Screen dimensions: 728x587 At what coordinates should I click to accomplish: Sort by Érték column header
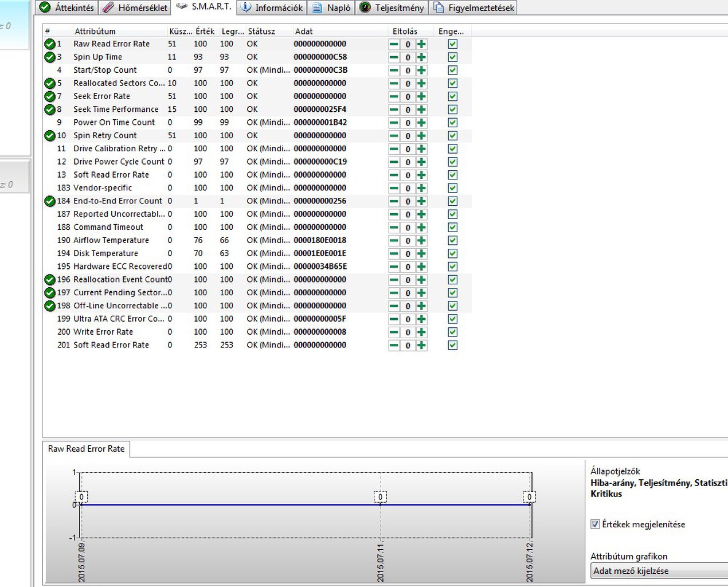[205, 32]
